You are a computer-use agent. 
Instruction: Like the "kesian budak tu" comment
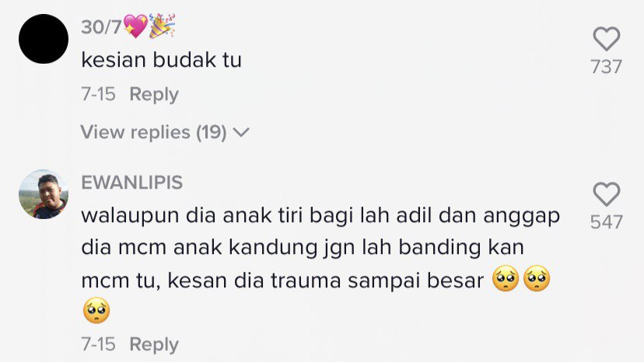[606, 39]
